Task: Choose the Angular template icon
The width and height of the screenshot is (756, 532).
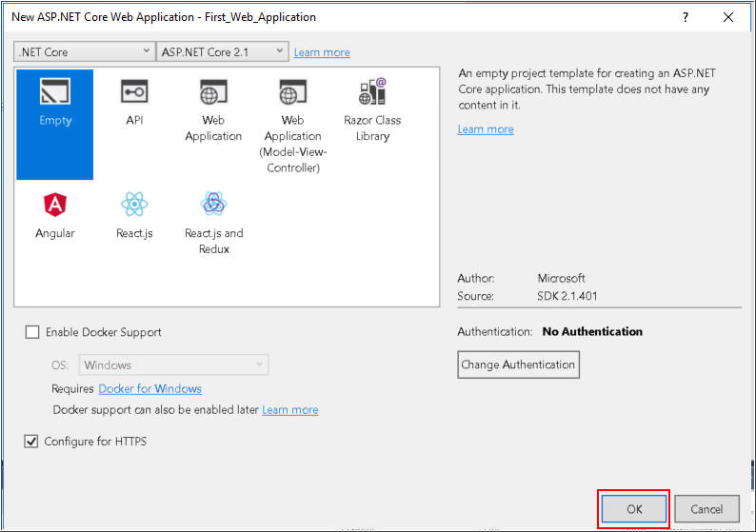Action: click(55, 205)
